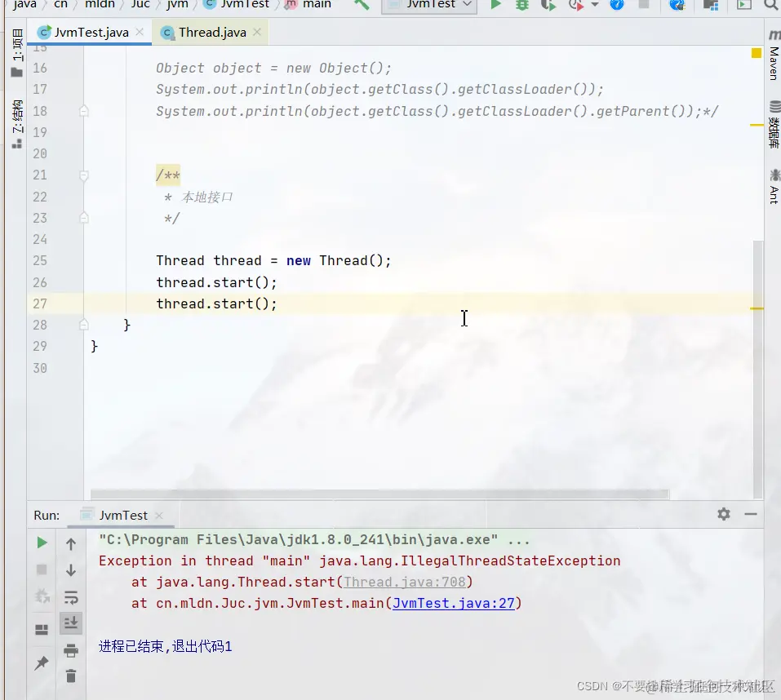Viewport: 781px width, 700px height.
Task: Collapse method fold marker at line 28
Action: (x=84, y=325)
